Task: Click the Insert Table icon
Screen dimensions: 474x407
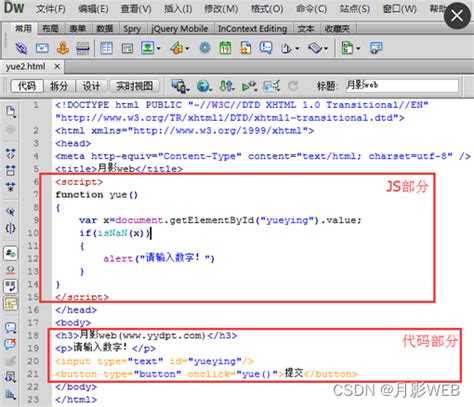Action: 106,48
